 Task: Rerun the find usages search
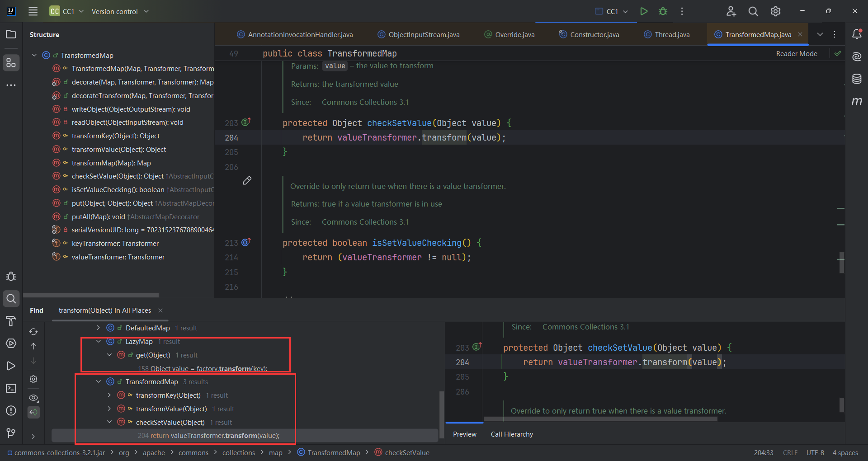click(33, 332)
